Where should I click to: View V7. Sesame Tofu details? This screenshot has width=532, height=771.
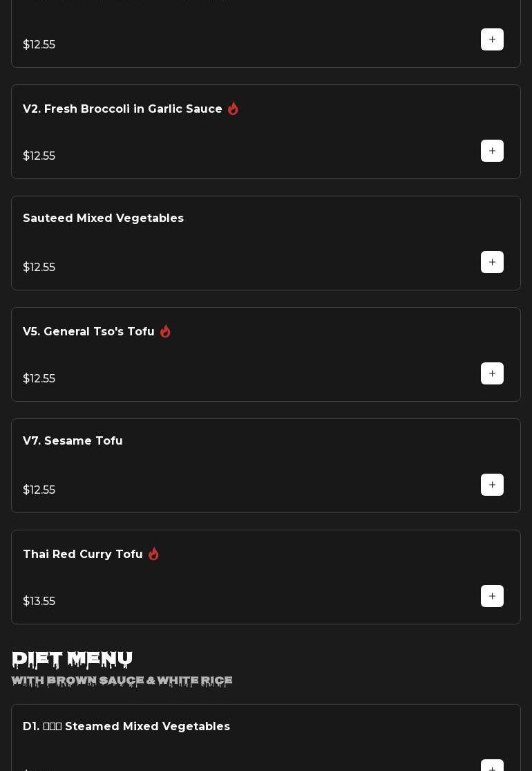click(x=73, y=441)
